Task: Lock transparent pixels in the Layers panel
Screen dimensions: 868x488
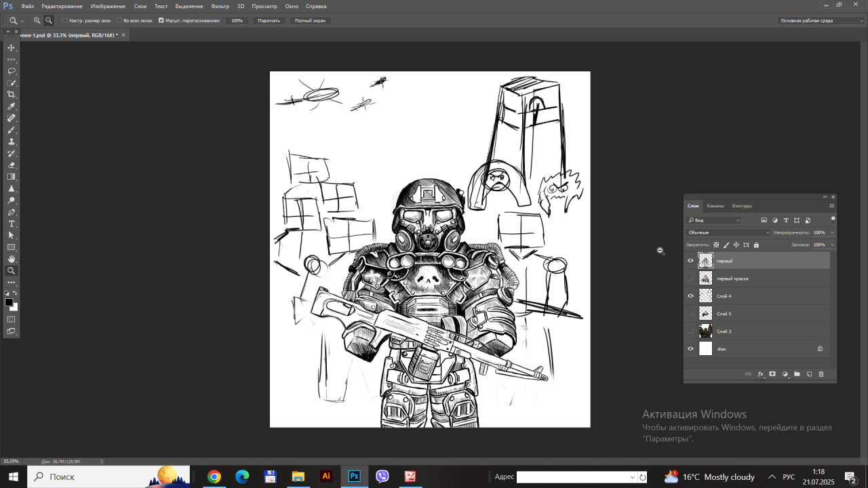Action: tap(716, 245)
